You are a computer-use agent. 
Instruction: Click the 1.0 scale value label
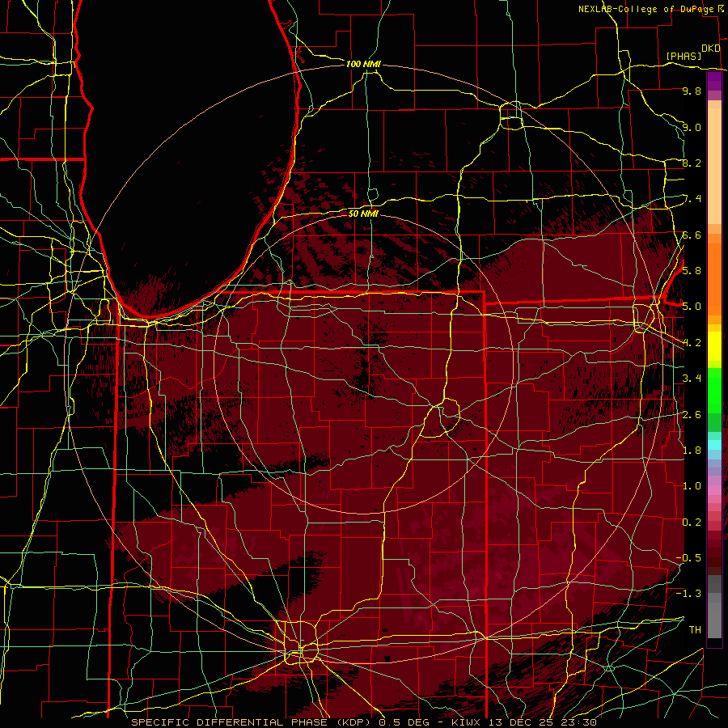(x=692, y=486)
